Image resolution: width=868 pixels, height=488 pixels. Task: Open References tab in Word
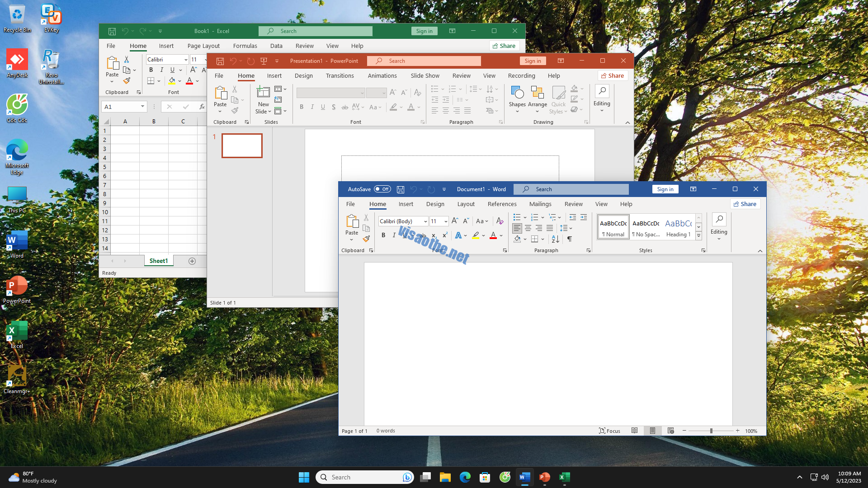(x=502, y=204)
